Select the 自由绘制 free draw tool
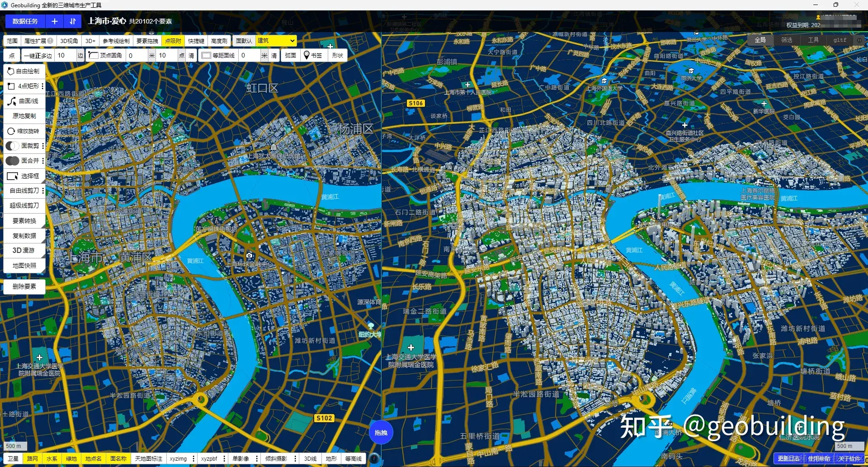The height and width of the screenshot is (467, 868). pyautogui.click(x=24, y=71)
